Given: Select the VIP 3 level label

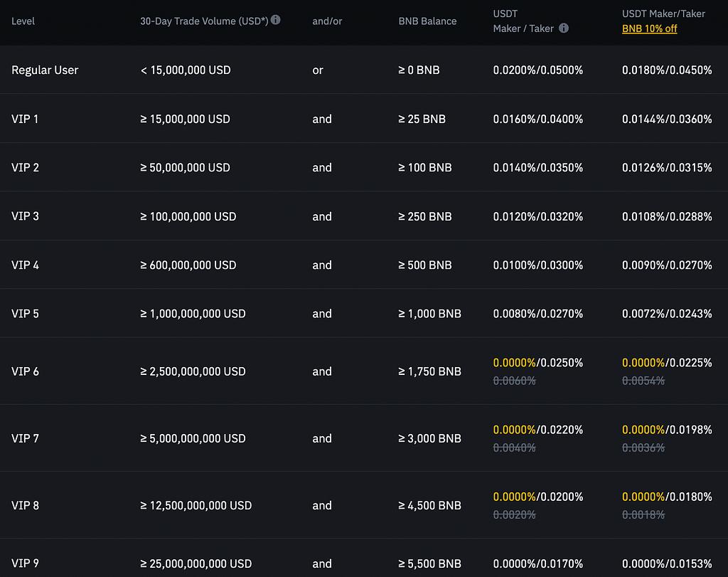Looking at the screenshot, I should pos(25,216).
